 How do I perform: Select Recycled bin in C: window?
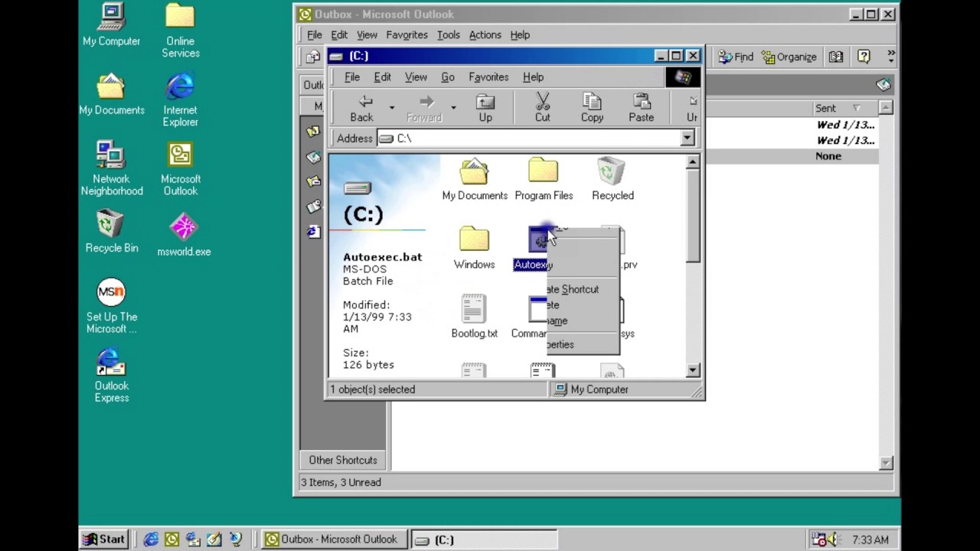612,180
